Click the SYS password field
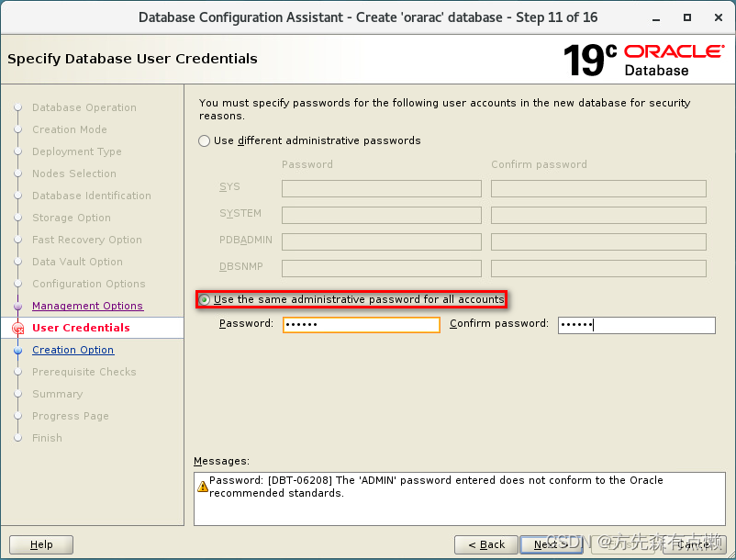 382,189
